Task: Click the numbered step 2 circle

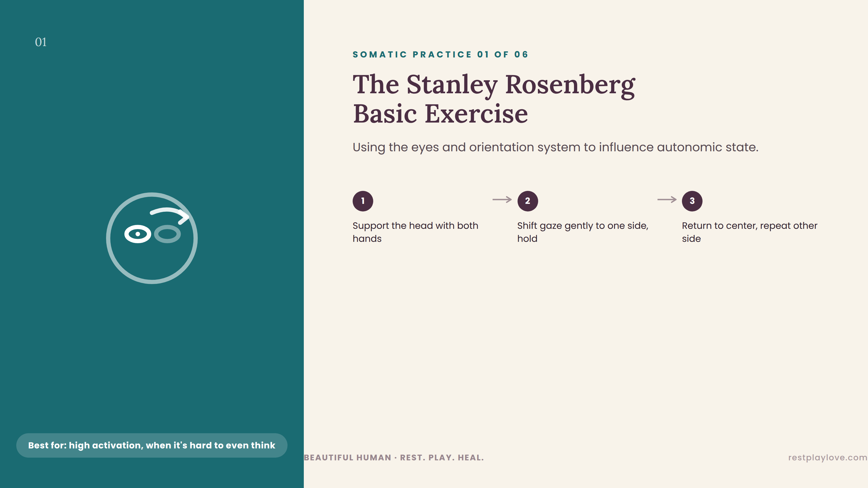Action: (528, 201)
